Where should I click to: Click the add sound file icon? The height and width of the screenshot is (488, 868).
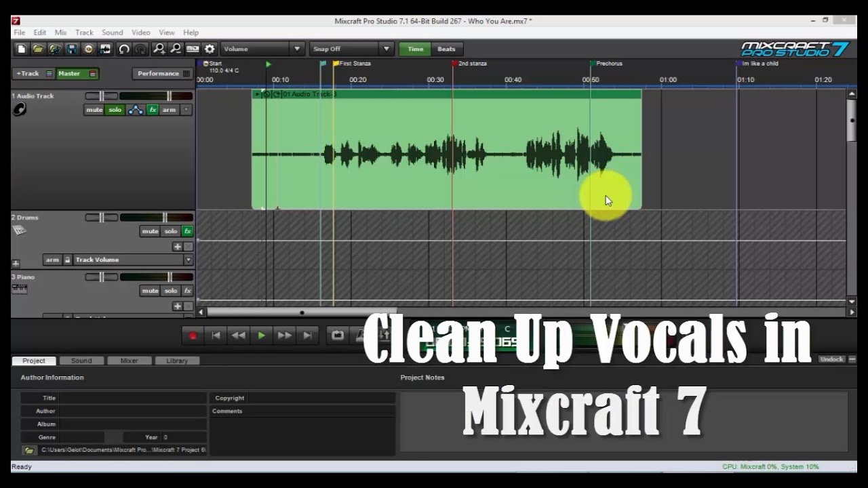point(55,49)
